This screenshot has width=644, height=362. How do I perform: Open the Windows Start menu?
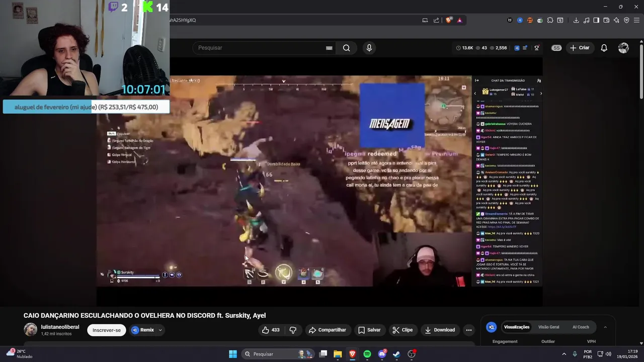coord(233,354)
